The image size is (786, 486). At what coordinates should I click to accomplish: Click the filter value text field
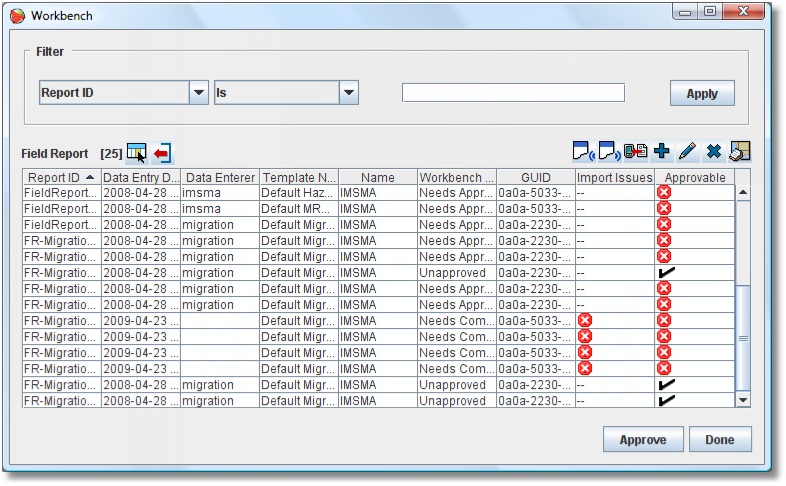pos(513,93)
